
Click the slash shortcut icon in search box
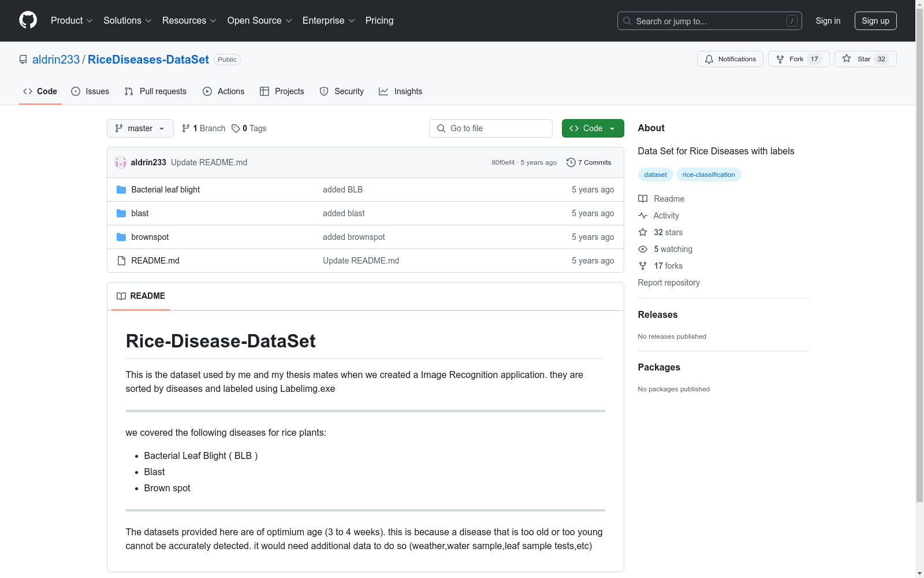click(792, 21)
